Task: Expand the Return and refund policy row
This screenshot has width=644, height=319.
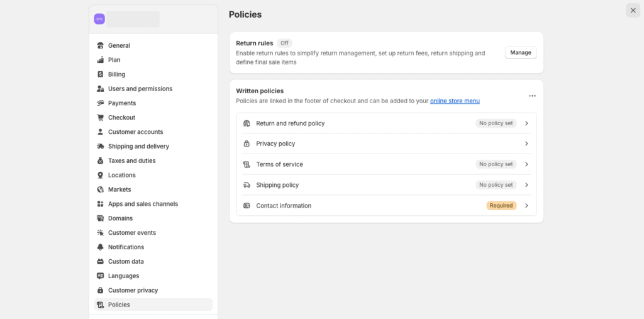Action: (526, 123)
